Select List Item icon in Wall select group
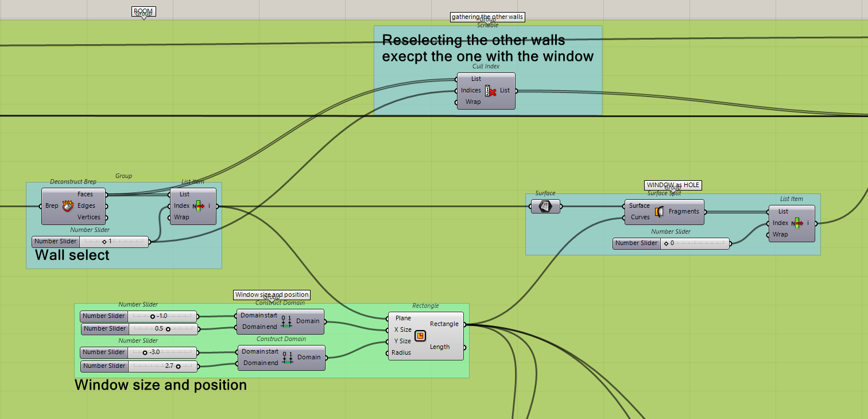 pyautogui.click(x=199, y=205)
